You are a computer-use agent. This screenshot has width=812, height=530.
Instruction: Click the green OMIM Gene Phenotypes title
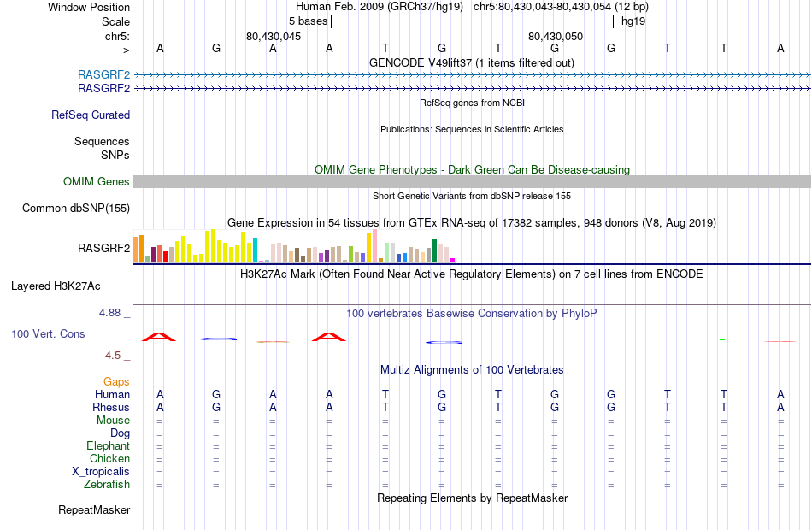472,170
